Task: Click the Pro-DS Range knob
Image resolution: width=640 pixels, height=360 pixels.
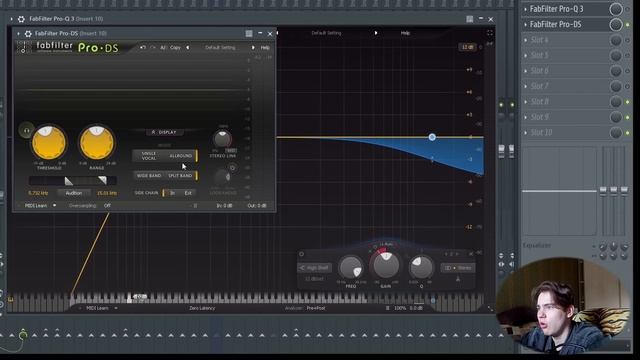Action: [97, 143]
